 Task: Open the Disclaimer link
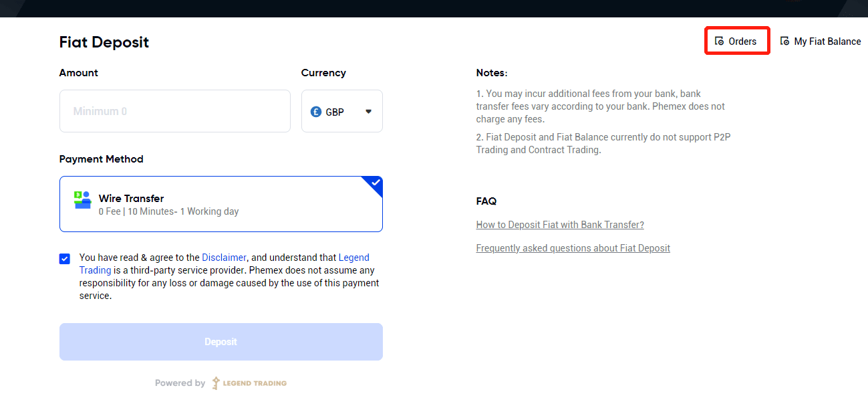pyautogui.click(x=224, y=258)
